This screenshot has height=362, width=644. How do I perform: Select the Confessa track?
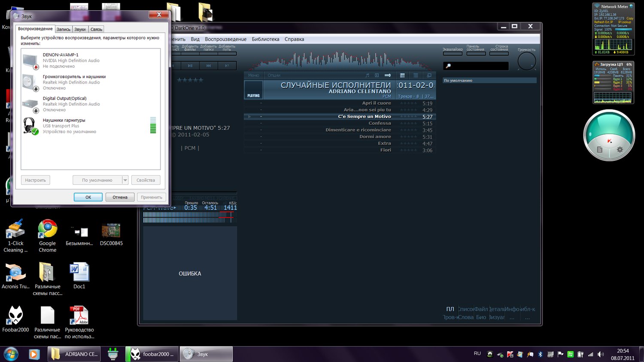click(x=340, y=123)
